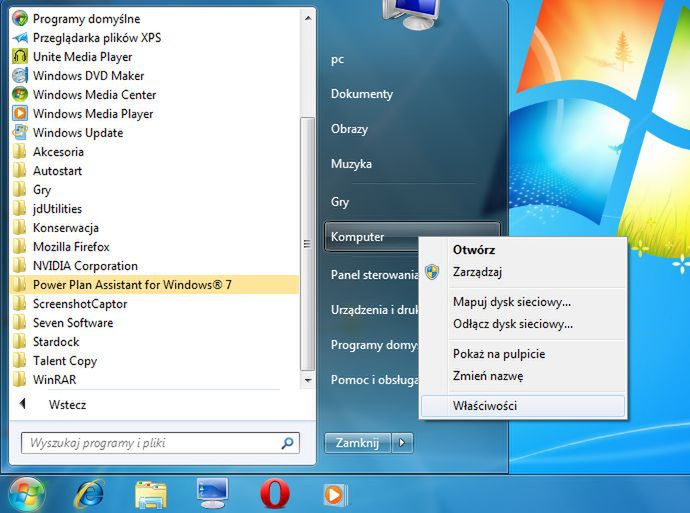Screen dimensions: 690x513
Task: Open Muzyka in the Start menu
Action: tap(351, 164)
